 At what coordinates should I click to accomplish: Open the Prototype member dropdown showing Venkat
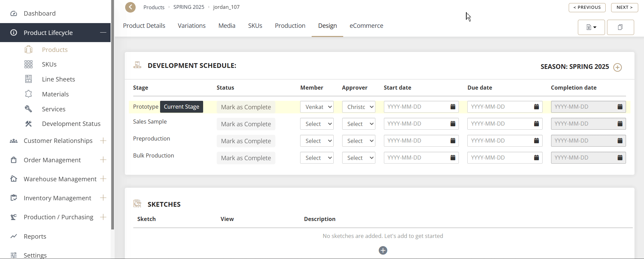pyautogui.click(x=317, y=107)
